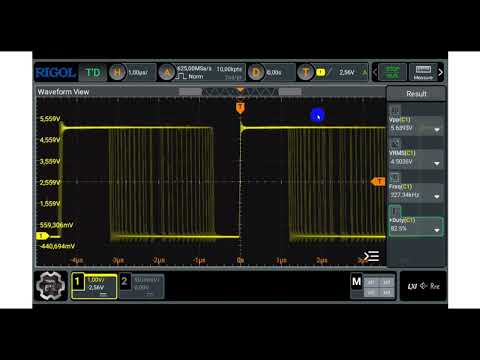Open delay settings via D icon

tap(256, 72)
